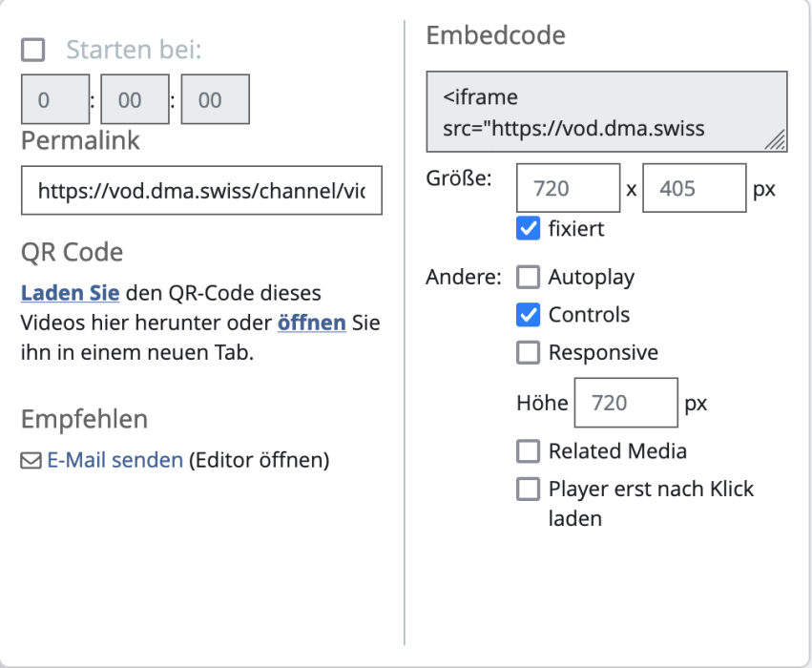
Task: Open the QR code via öffnen link
Action: (x=311, y=323)
